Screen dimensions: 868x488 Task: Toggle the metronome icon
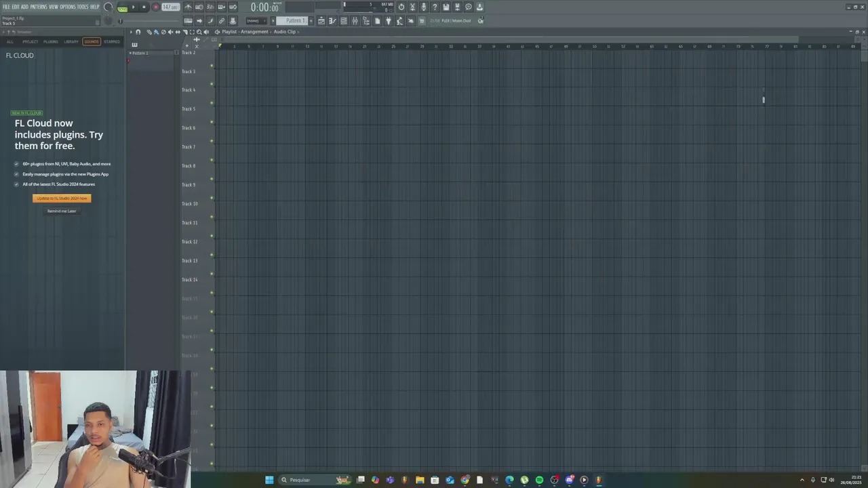[x=188, y=7]
